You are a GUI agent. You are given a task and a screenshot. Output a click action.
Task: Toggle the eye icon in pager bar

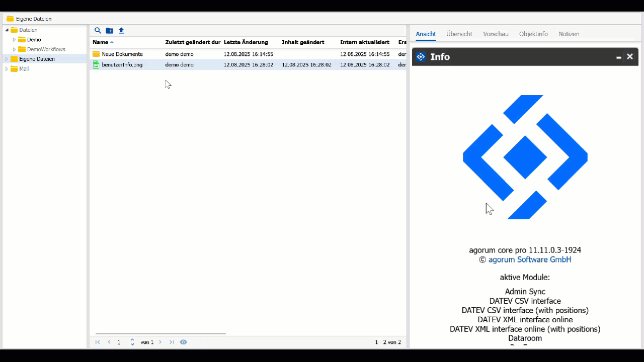tap(184, 342)
